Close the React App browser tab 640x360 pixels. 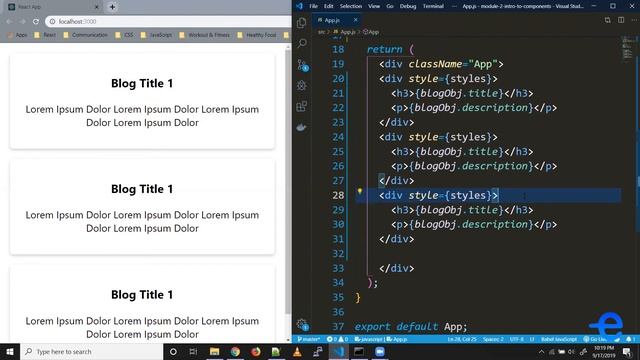[x=97, y=7]
